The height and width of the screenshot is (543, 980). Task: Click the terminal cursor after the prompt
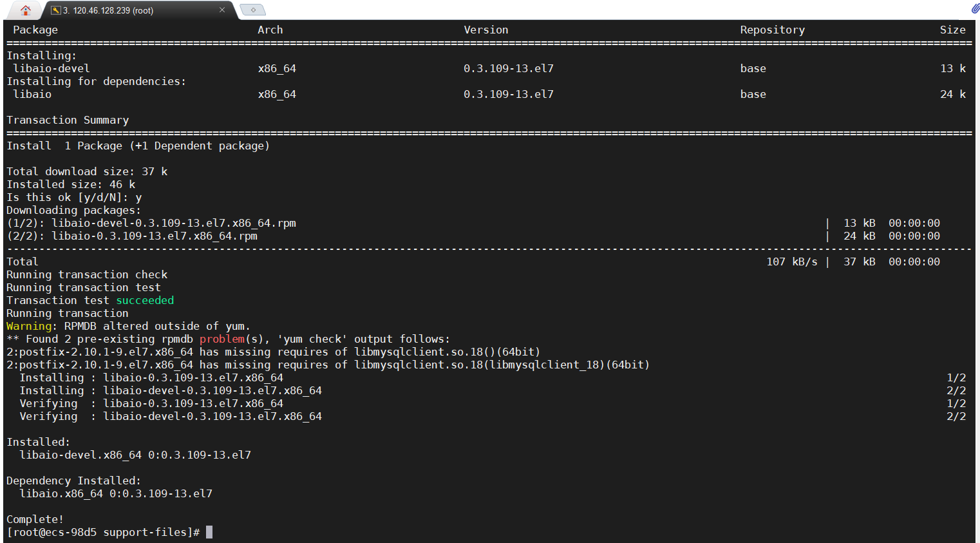click(x=209, y=532)
